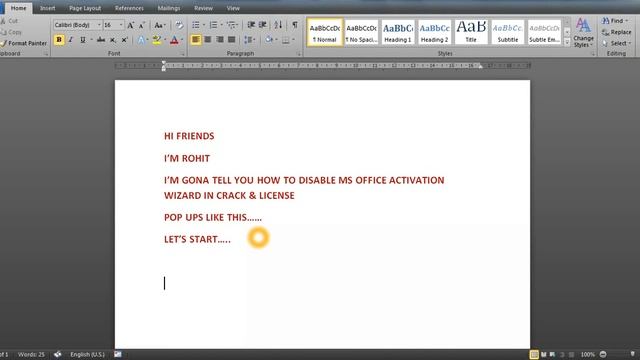Click the Sort icon
The height and width of the screenshot is (360, 640).
click(278, 25)
